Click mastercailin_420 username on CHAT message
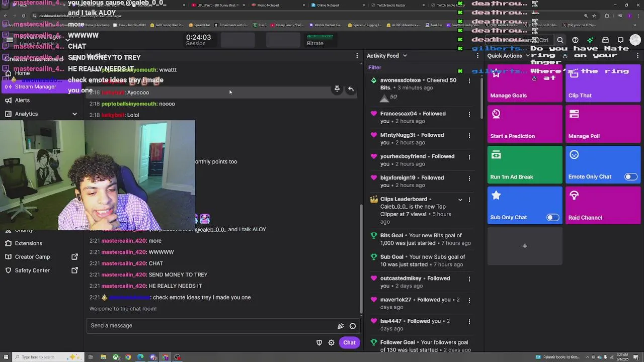Image resolution: width=644 pixels, height=362 pixels. coord(123,263)
